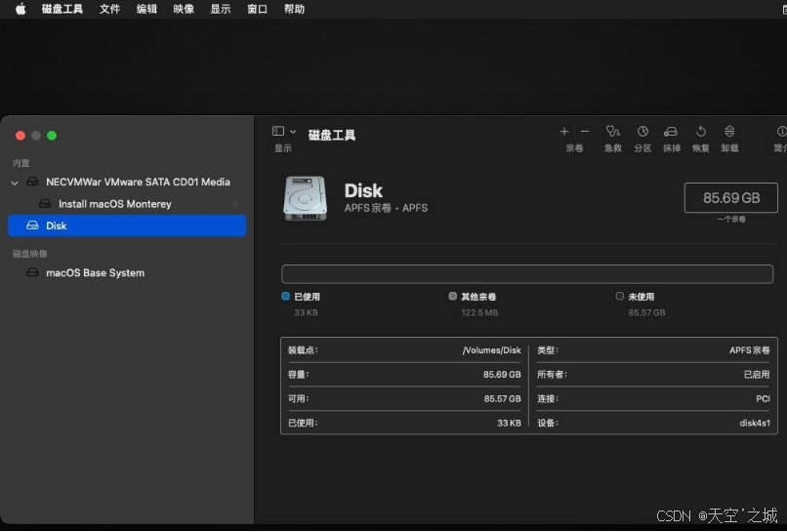This screenshot has height=532, width=787.
Task: Open the Apple menu
Action: tap(21, 9)
